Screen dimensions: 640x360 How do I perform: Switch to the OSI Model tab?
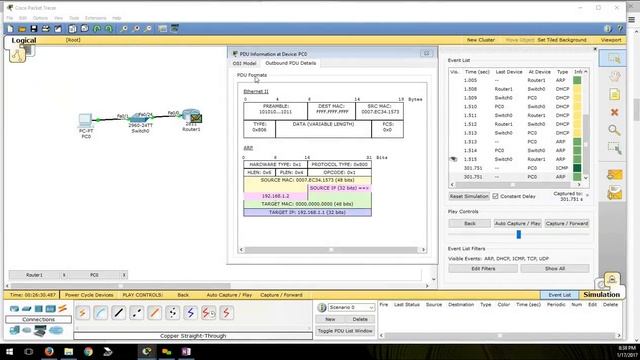[x=244, y=63]
